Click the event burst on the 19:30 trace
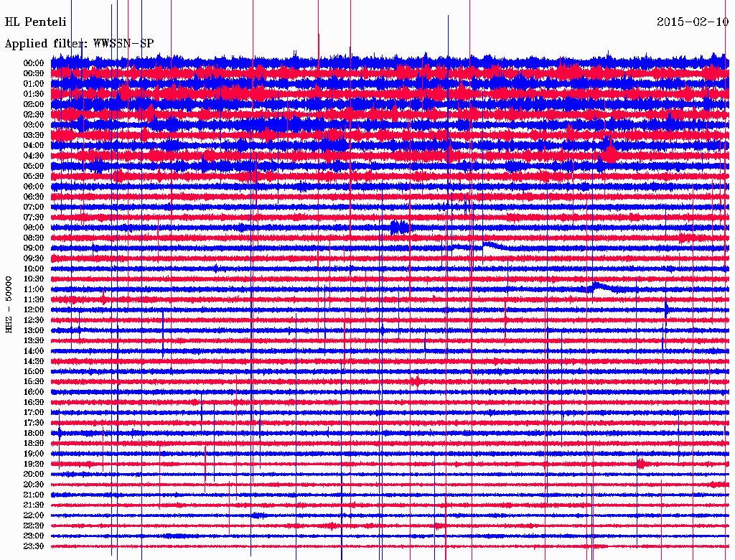Viewport: 735px width, 560px height. click(641, 464)
